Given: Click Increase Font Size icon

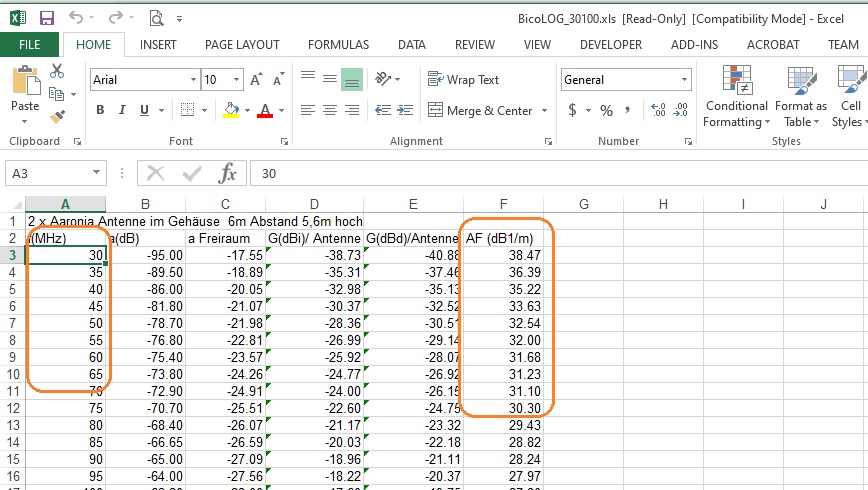Looking at the screenshot, I should (256, 80).
